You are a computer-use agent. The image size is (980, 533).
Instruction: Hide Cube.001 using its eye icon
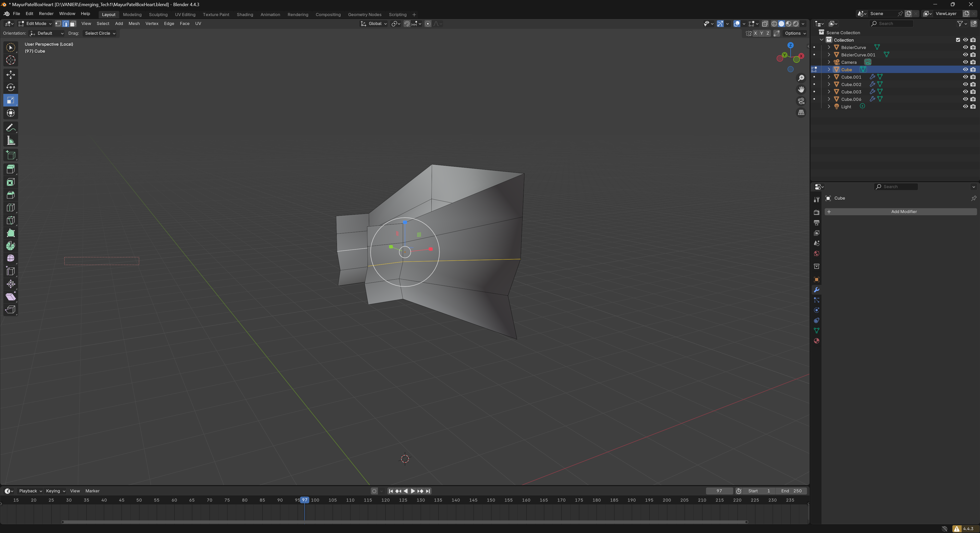pyautogui.click(x=965, y=77)
